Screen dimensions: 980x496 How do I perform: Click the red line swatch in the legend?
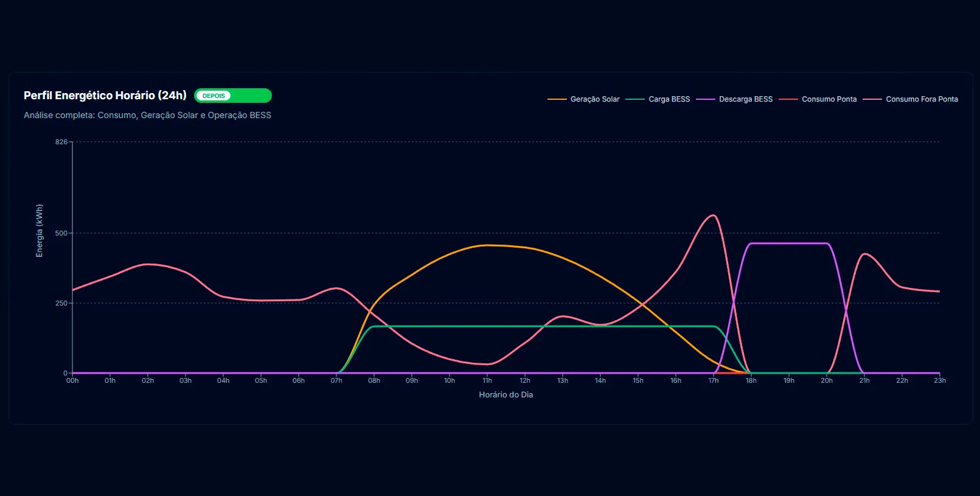click(788, 99)
